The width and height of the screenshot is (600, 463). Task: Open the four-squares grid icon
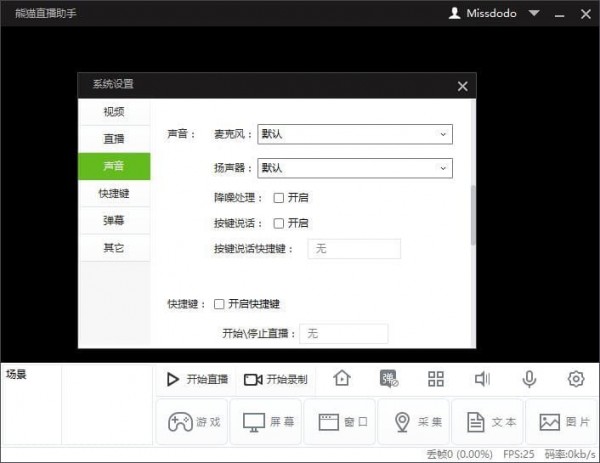pyautogui.click(x=436, y=379)
